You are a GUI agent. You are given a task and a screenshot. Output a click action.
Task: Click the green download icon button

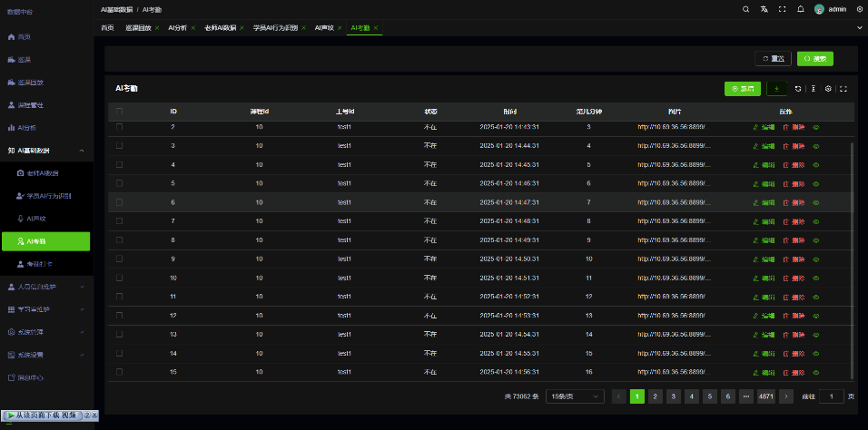tap(776, 89)
